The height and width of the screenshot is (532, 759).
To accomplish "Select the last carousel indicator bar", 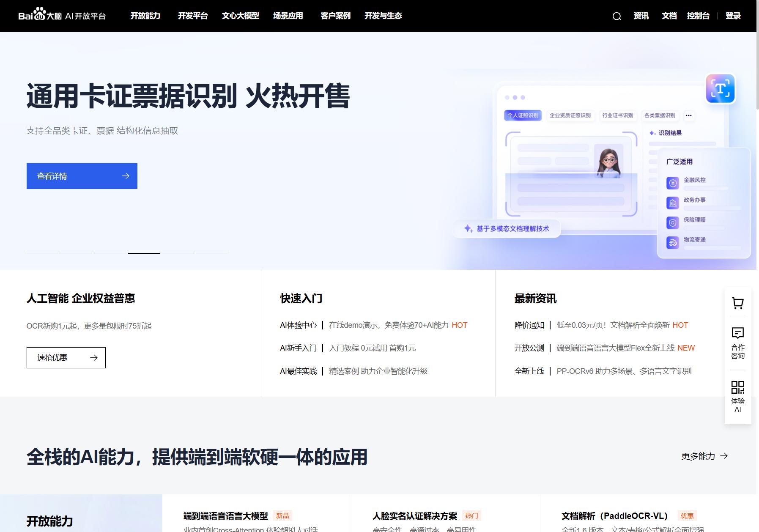I will coord(211,253).
